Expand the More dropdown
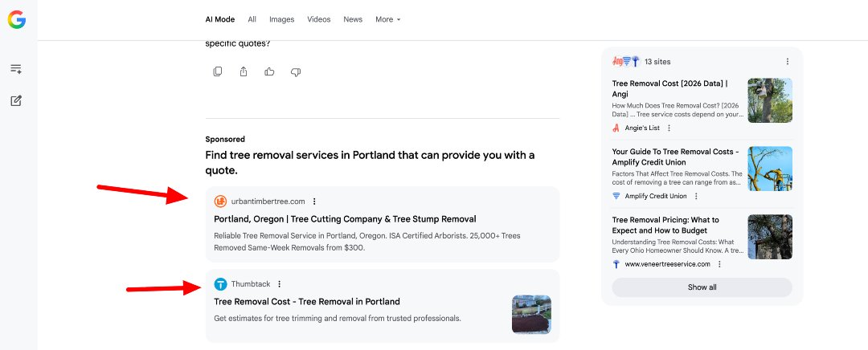 387,19
